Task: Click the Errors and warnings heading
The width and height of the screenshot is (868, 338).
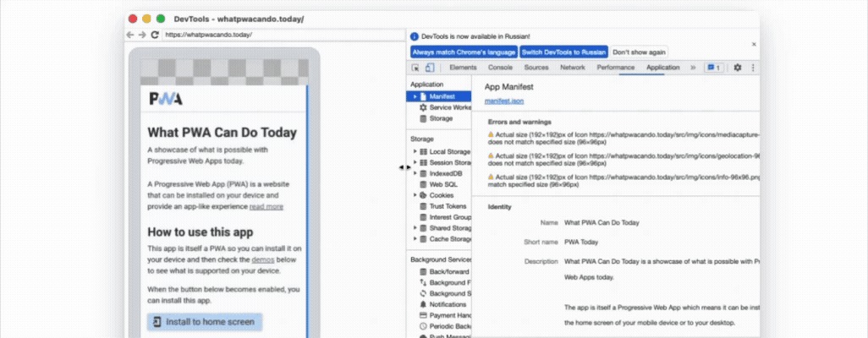Action: [519, 123]
